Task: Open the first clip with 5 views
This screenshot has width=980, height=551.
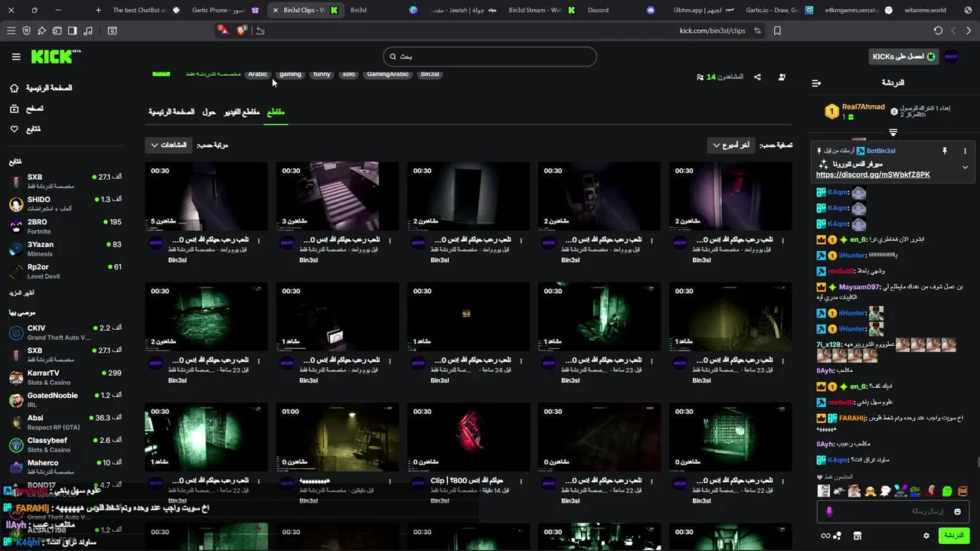Action: pyautogui.click(x=207, y=196)
